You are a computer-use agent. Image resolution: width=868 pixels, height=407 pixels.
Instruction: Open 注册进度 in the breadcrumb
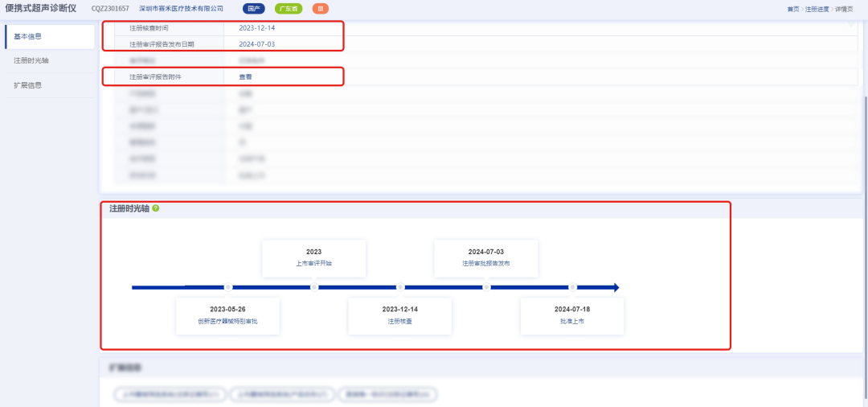[817, 9]
